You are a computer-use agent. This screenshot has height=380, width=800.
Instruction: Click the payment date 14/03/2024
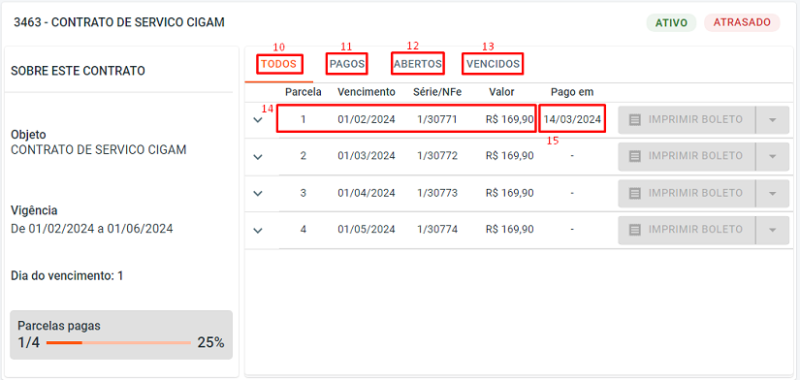572,119
